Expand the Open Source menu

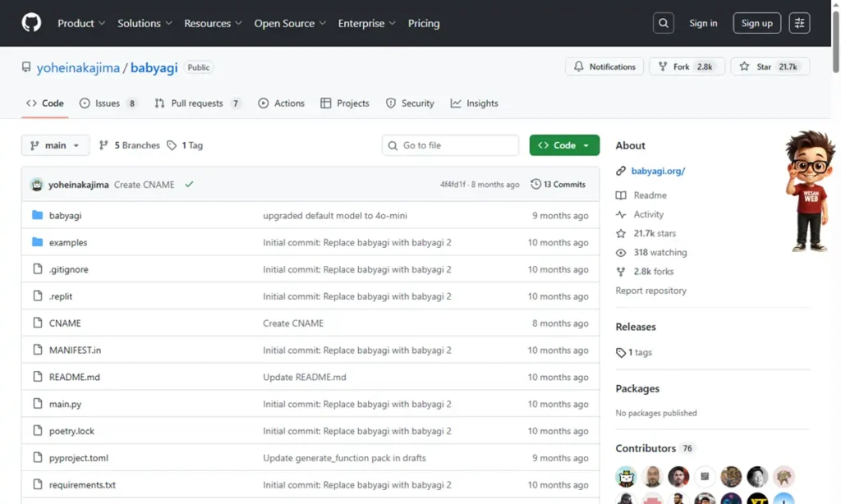pos(290,23)
